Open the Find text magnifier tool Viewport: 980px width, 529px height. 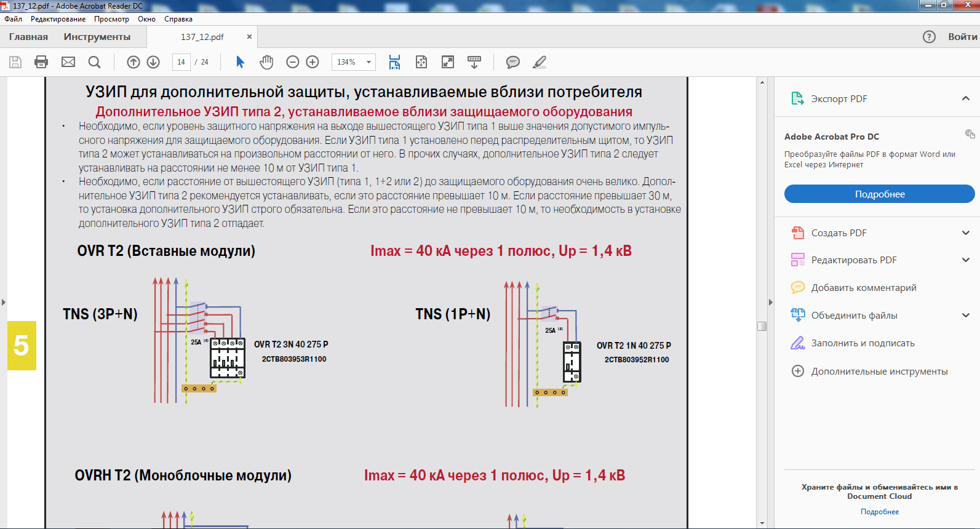click(94, 62)
